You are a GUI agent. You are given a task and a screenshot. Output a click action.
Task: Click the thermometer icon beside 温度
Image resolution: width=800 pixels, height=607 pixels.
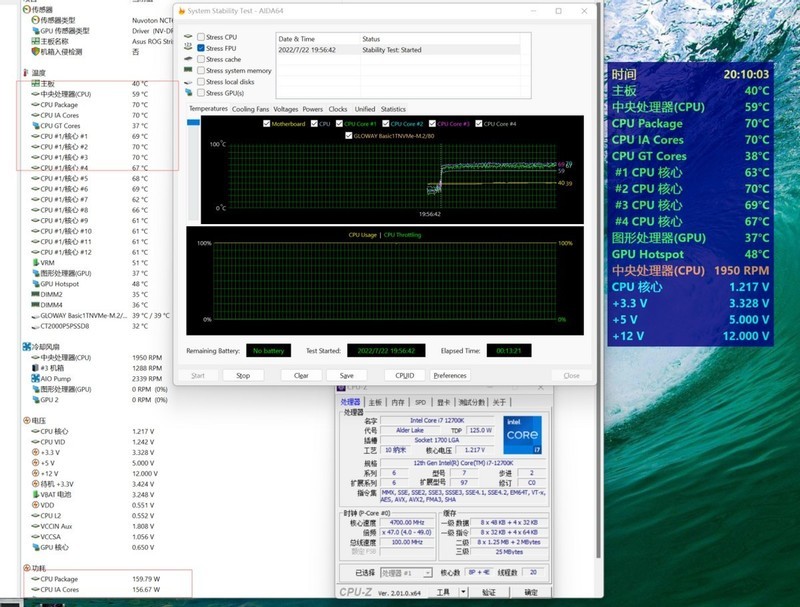pos(25,73)
